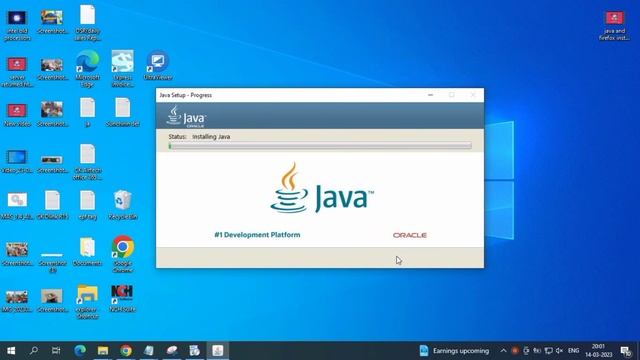
Task: Click the muted volume tray icon
Action: tap(559, 351)
